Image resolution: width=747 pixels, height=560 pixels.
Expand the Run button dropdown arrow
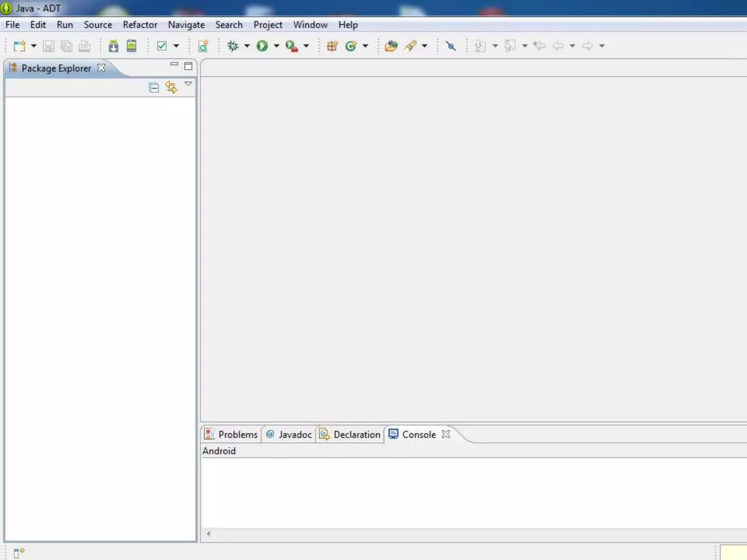pos(276,46)
